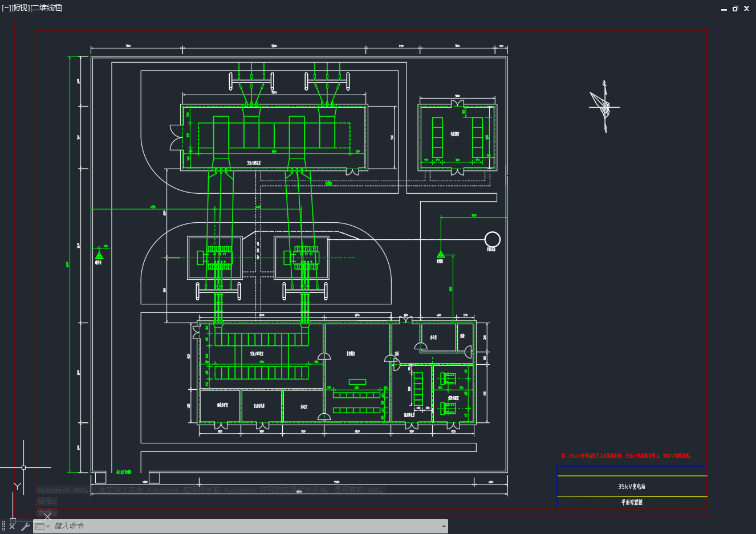Click the 键入命令 command input field

click(x=245, y=526)
